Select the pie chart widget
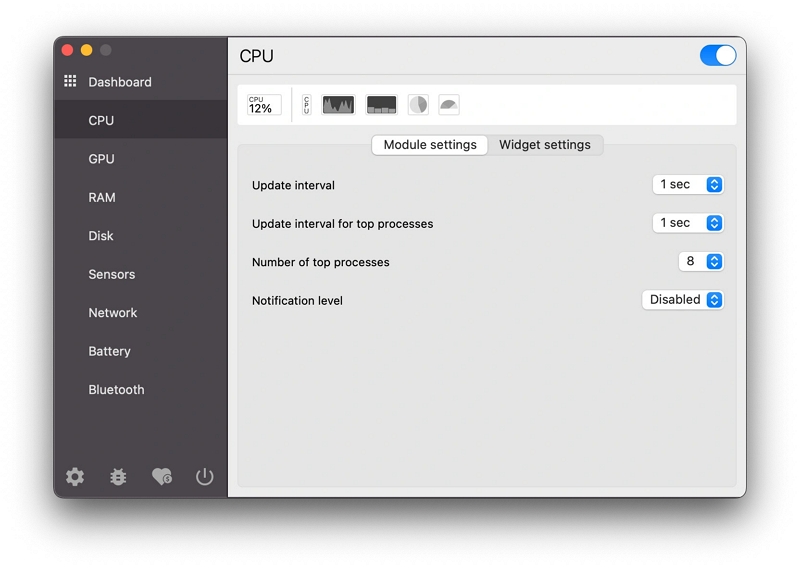This screenshot has height=569, width=800. click(x=418, y=105)
